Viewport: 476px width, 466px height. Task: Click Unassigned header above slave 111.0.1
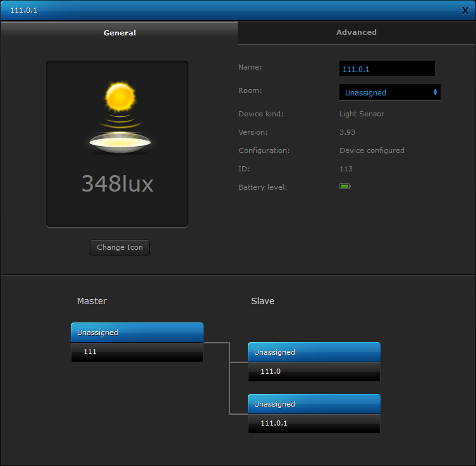coord(314,404)
